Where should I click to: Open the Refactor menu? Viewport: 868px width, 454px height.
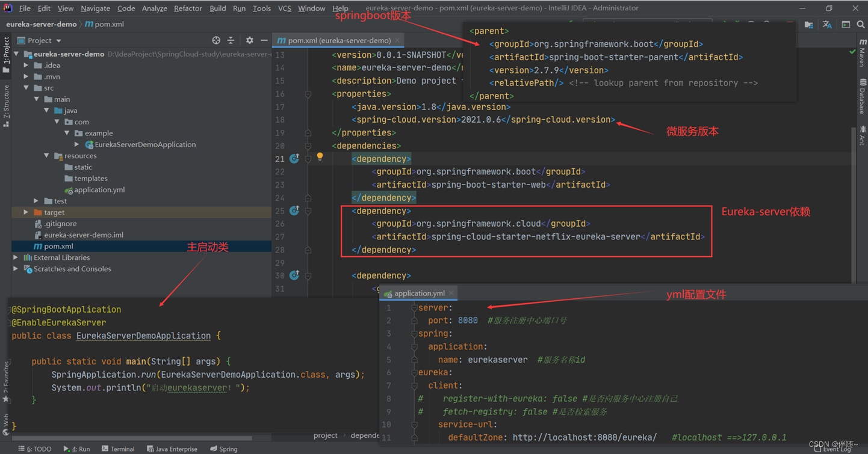click(x=188, y=8)
